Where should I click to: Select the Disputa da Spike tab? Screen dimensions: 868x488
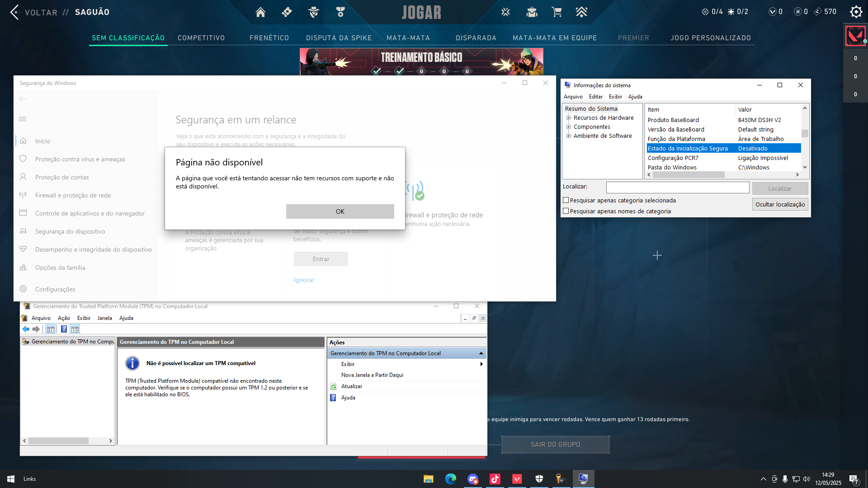[339, 38]
